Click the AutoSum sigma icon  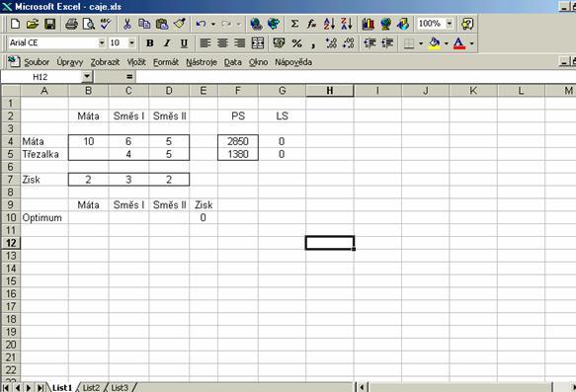(x=294, y=25)
